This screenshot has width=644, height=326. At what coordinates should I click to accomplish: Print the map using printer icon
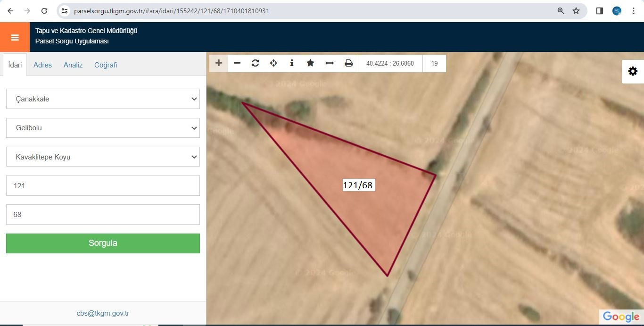[x=348, y=63]
